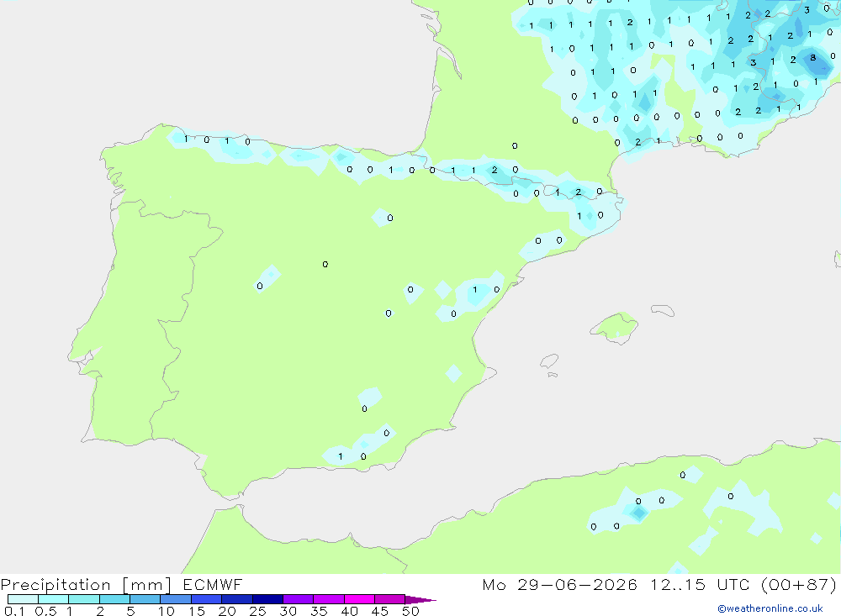The height and width of the screenshot is (616, 841).
Task: Click the 2–5 mm legend swatch
Action: [114, 599]
